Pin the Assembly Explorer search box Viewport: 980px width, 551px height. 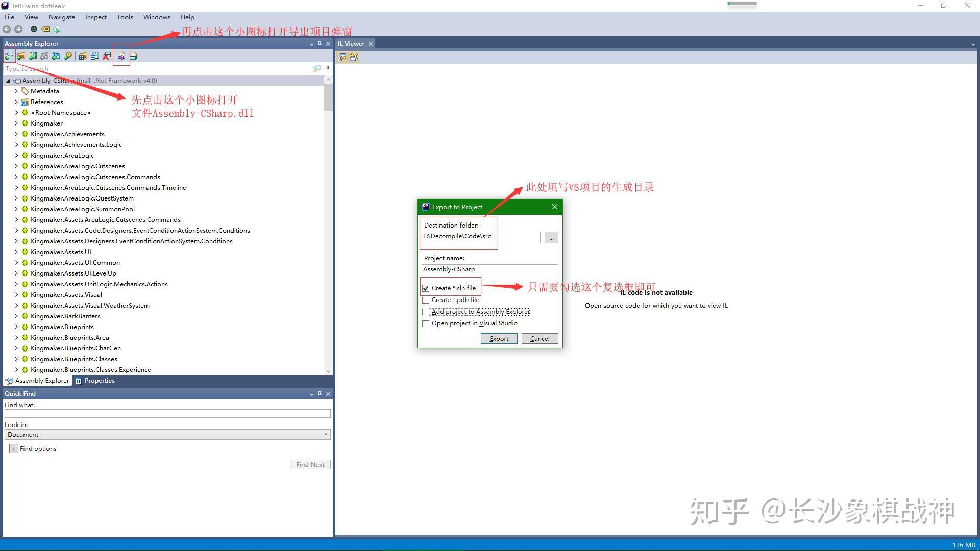click(328, 68)
